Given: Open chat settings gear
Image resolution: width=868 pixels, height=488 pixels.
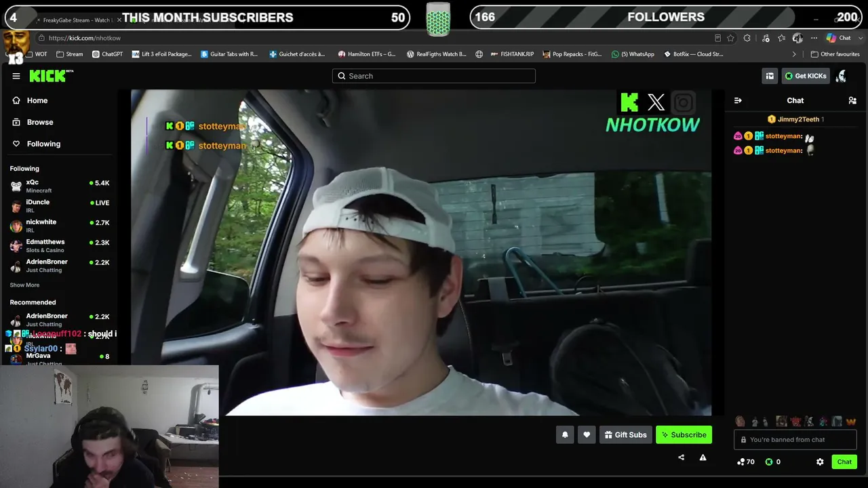Looking at the screenshot, I should coord(820,462).
